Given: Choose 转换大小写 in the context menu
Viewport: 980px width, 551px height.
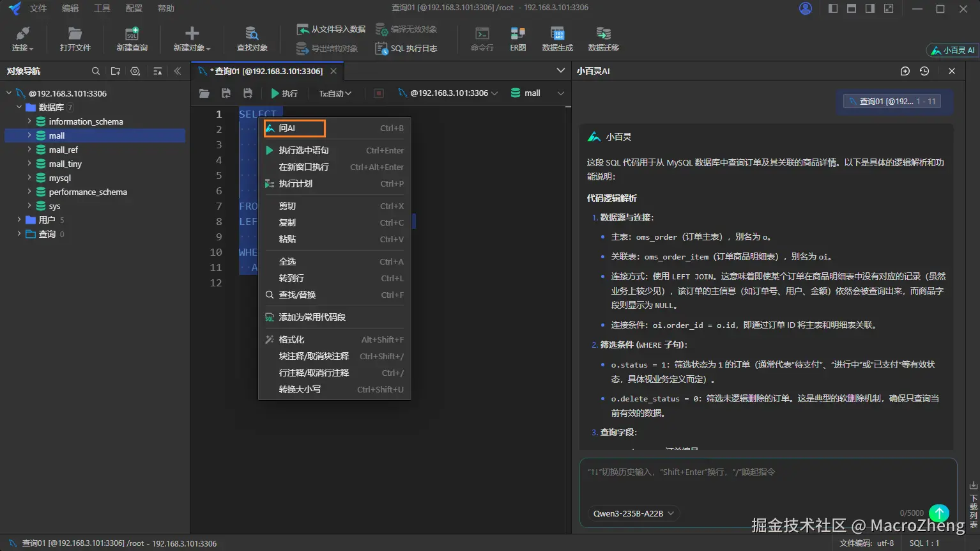Looking at the screenshot, I should tap(335, 389).
